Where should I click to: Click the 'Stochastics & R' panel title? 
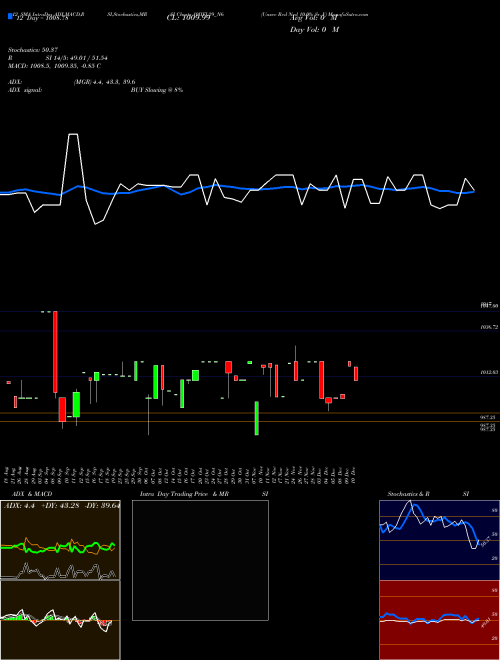pos(408,494)
